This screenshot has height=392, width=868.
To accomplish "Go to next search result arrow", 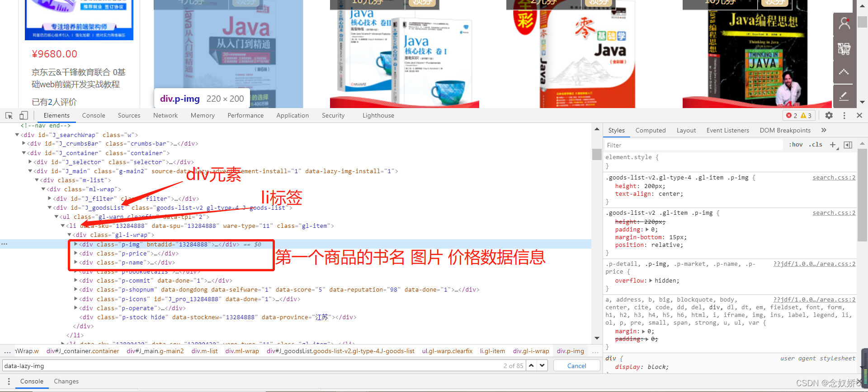I will coord(542,365).
